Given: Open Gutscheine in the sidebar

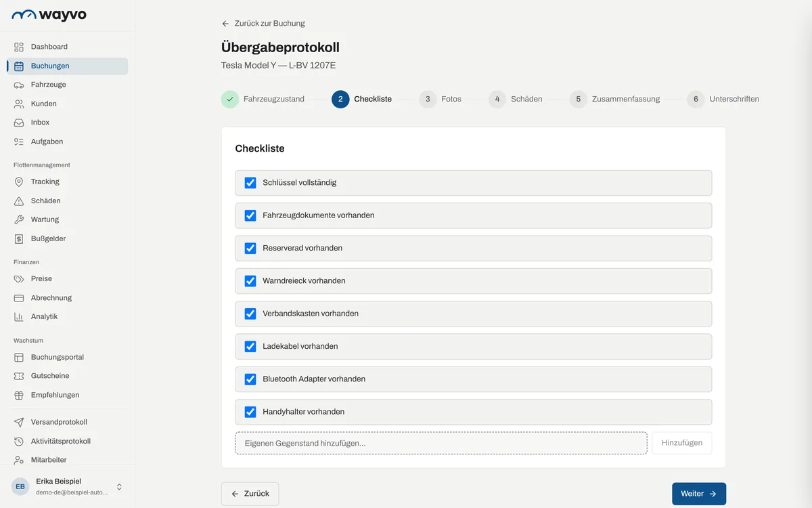Looking at the screenshot, I should pyautogui.click(x=67, y=376).
